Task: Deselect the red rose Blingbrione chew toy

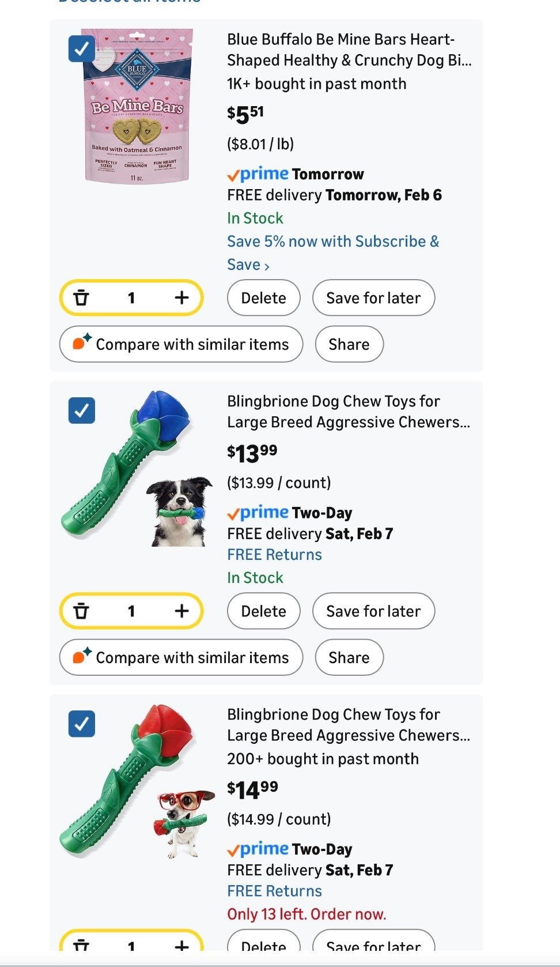Action: 82,724
